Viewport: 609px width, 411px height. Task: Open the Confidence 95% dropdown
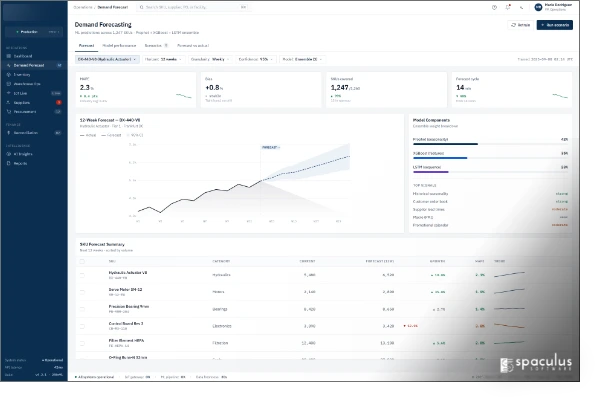(256, 59)
